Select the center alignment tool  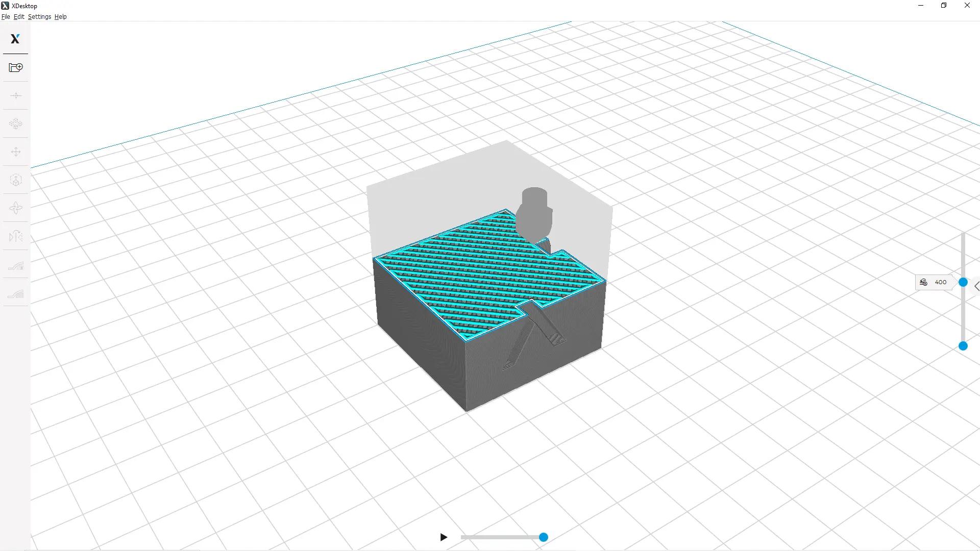click(16, 95)
